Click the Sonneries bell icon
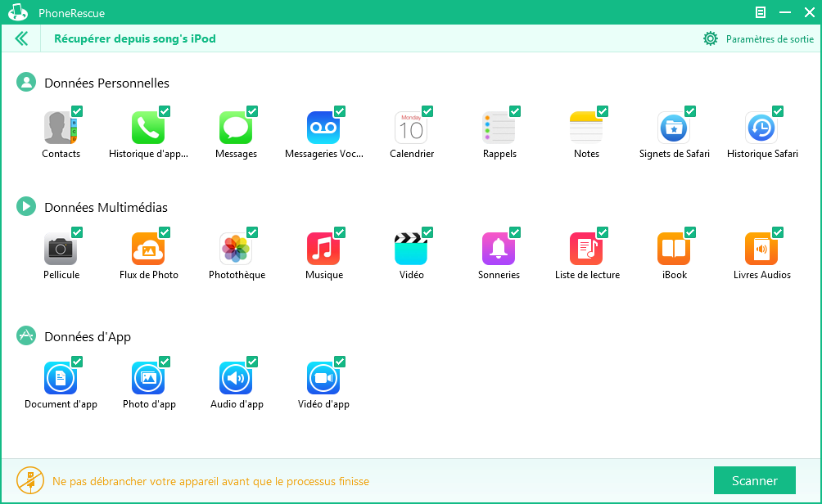 pos(498,249)
